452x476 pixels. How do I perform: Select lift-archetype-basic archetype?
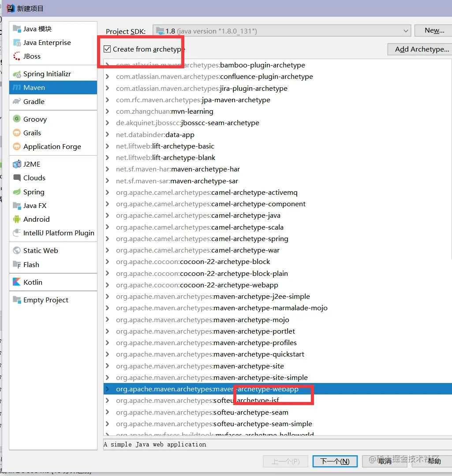tap(165, 146)
